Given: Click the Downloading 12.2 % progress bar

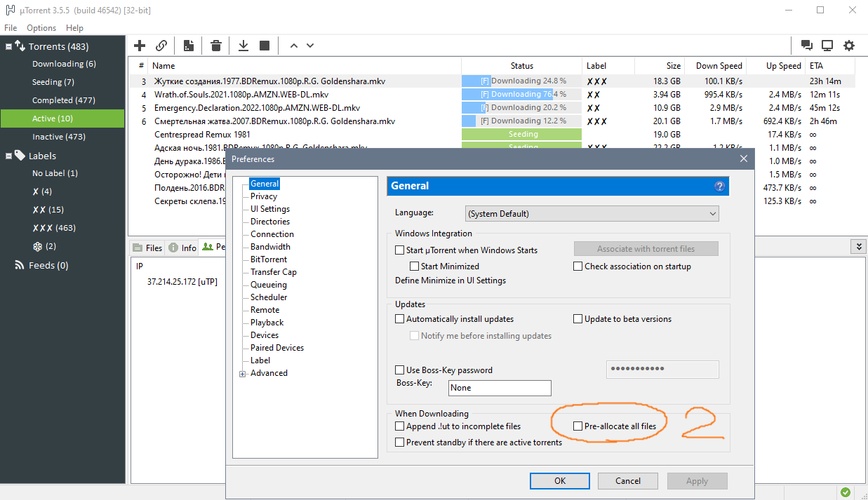Looking at the screenshot, I should coord(521,121).
